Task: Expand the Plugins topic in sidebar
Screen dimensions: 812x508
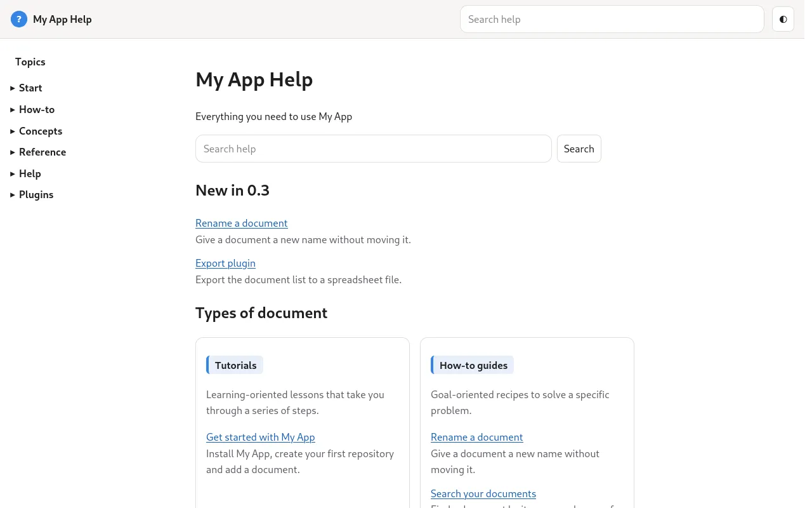Action: click(x=32, y=195)
